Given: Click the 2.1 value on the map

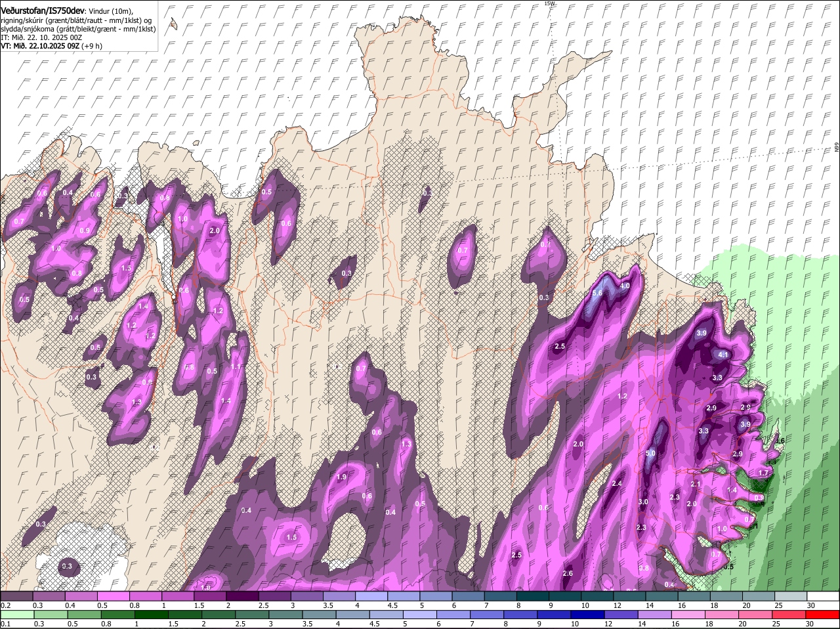Looking at the screenshot, I should coord(696,484).
